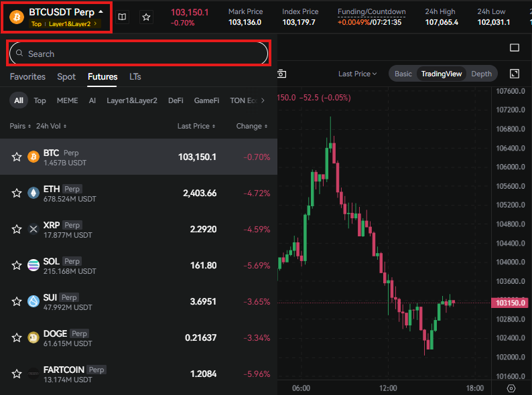Click the FARTCOIN change -5.96%
The width and height of the screenshot is (532, 395).
click(257, 374)
